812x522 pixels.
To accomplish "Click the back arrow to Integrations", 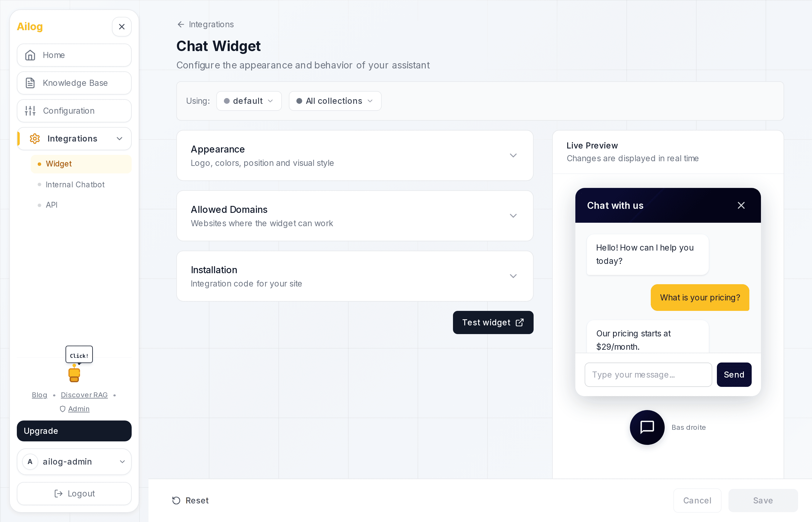I will pos(181,24).
